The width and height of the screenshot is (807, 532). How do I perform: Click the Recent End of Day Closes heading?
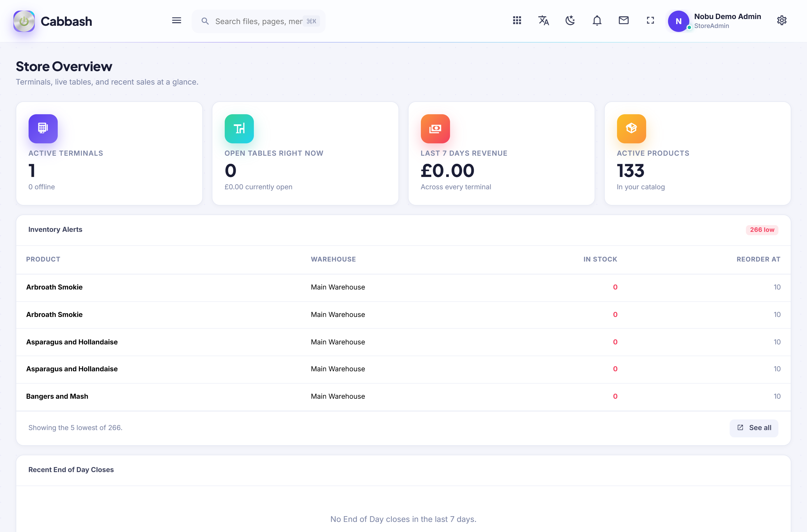71,470
